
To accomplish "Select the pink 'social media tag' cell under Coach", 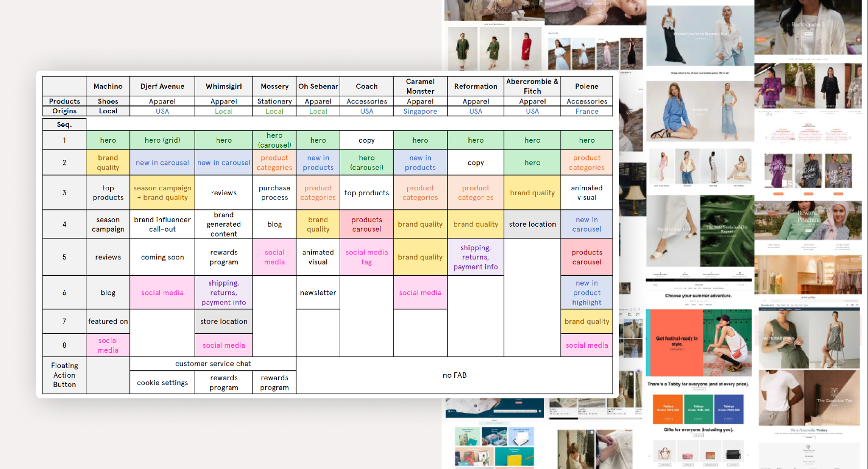I will tap(367, 257).
